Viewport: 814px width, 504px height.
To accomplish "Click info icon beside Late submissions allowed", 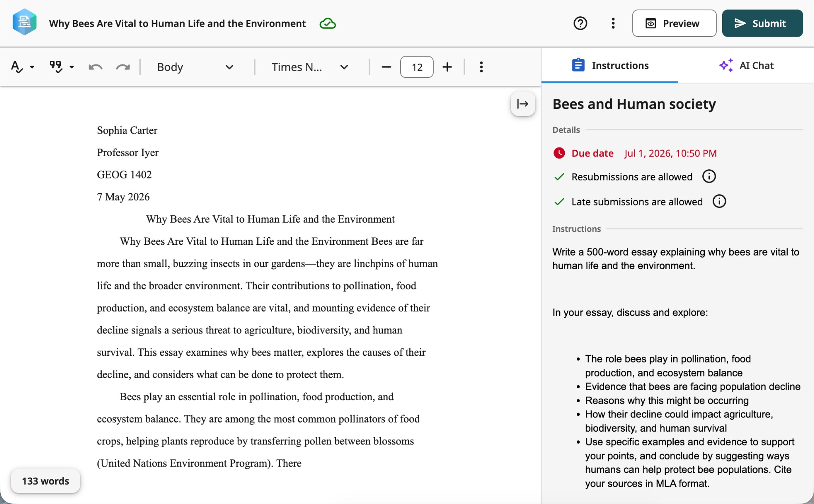I will [719, 202].
